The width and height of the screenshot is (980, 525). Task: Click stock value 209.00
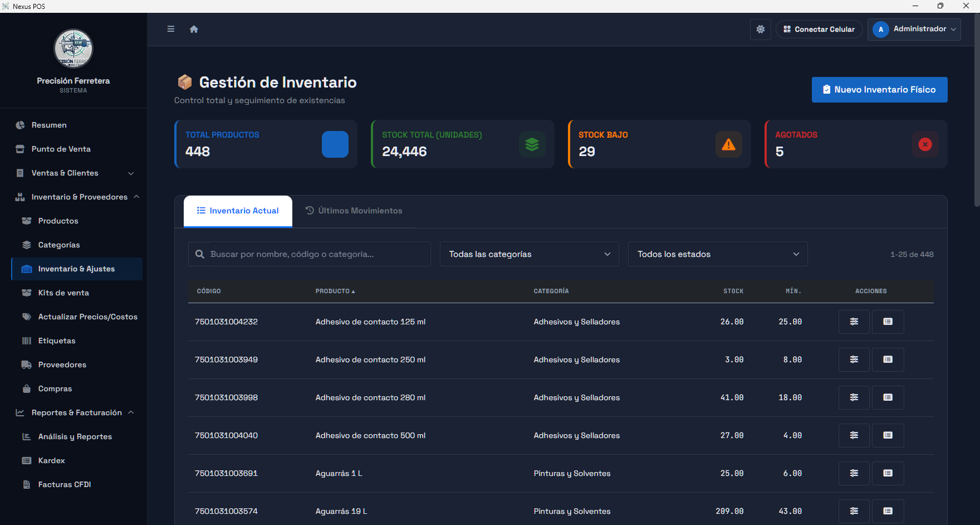(729, 511)
